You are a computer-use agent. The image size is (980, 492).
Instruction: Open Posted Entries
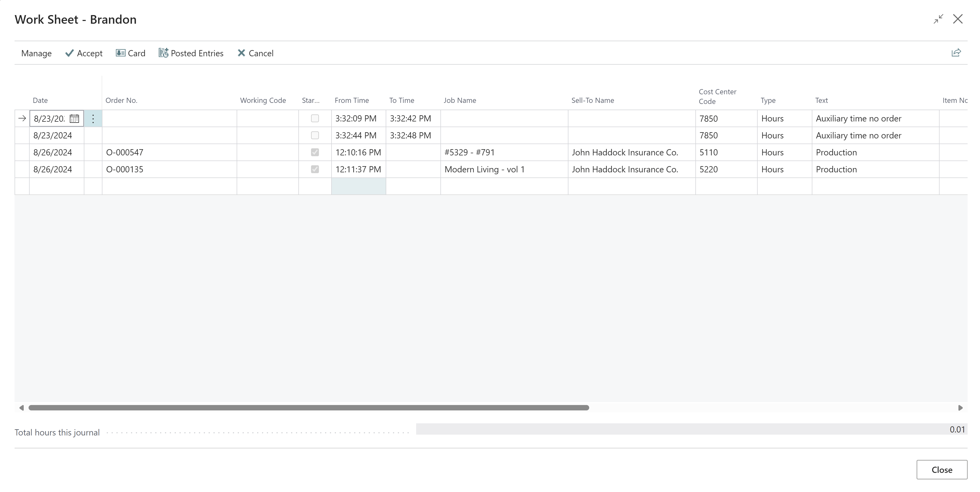[191, 53]
